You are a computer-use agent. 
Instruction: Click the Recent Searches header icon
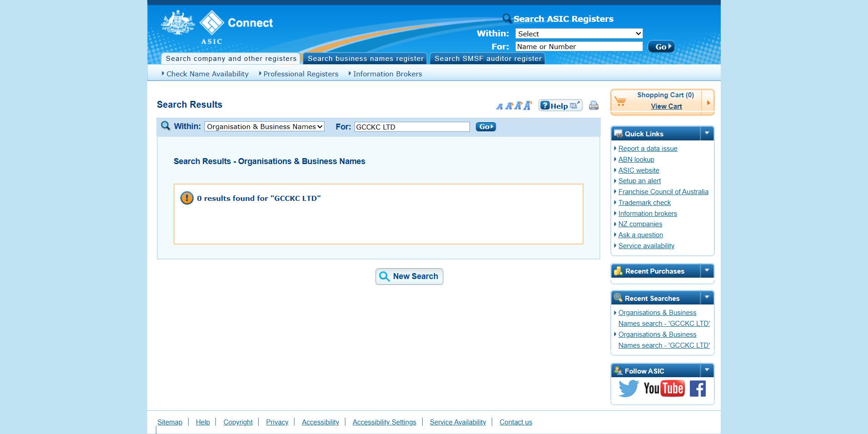[x=618, y=298]
